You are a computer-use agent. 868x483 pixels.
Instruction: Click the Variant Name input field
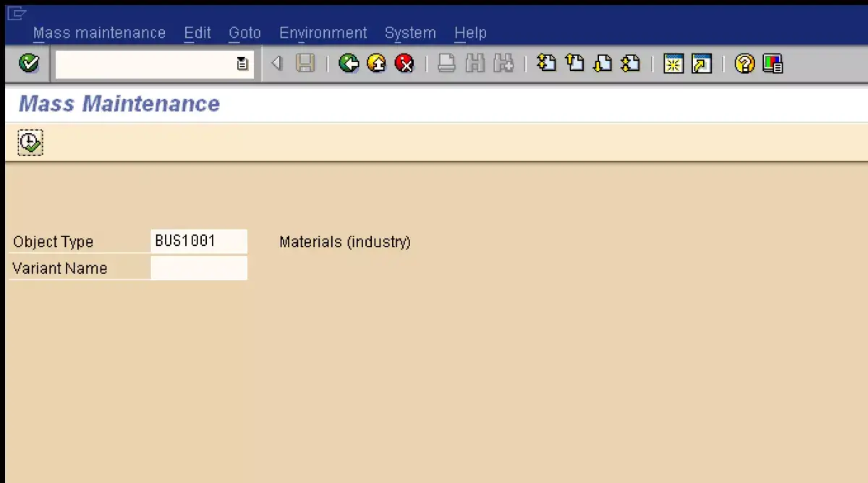click(x=199, y=268)
